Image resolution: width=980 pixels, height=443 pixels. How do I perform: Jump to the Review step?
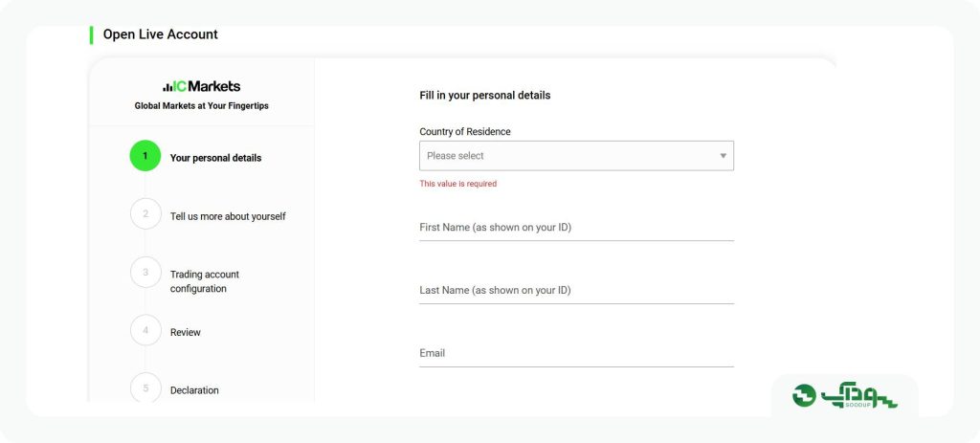click(185, 332)
